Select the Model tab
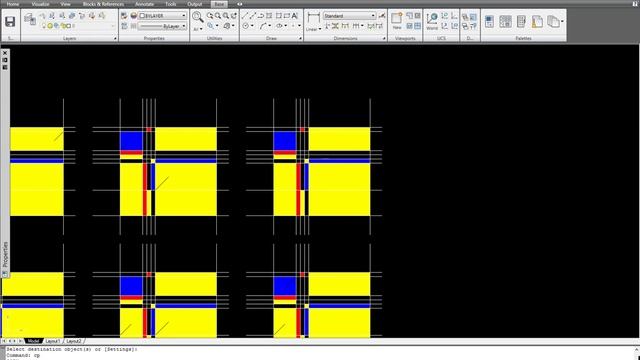The width and height of the screenshot is (640, 360). tap(33, 341)
